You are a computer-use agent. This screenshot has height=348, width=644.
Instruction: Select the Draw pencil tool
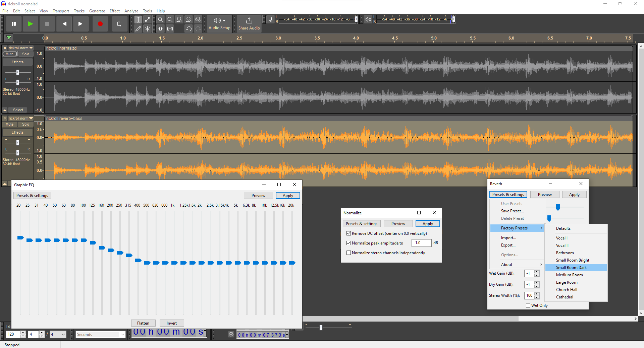coord(138,29)
